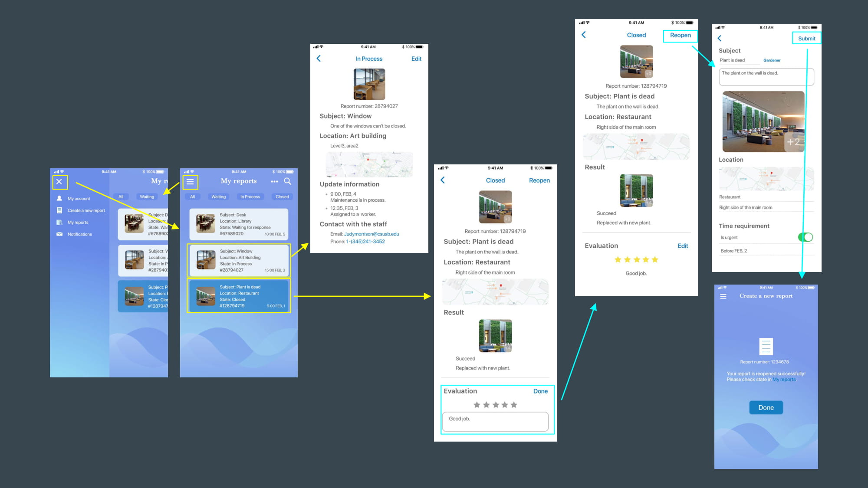
Task: Select the Waiting filter tab in My reports
Action: click(218, 197)
